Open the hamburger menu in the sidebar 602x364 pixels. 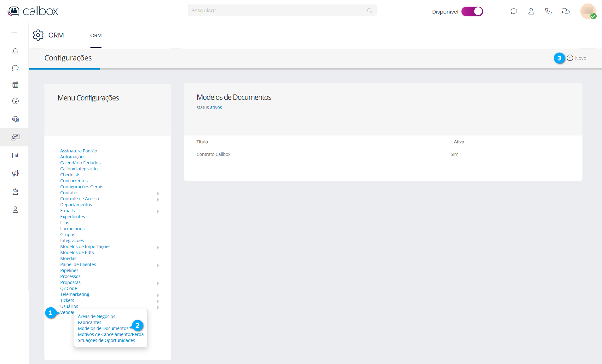[x=14, y=32]
